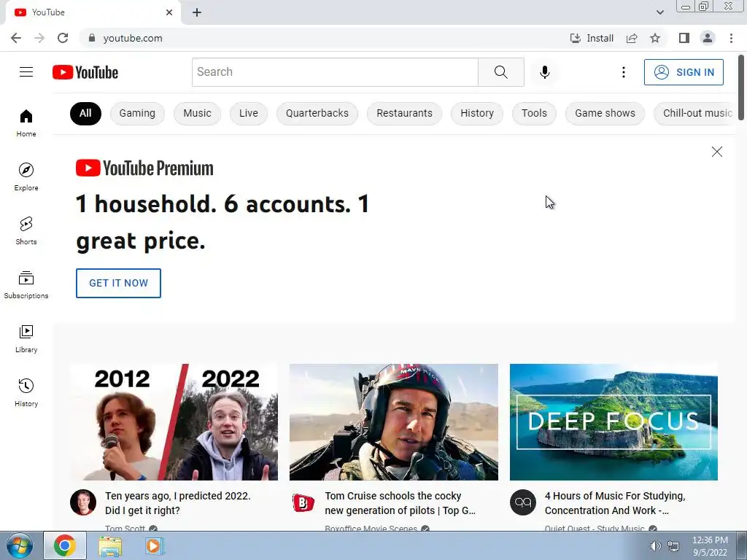The height and width of the screenshot is (560, 747).
Task: Click the SIGN IN button
Action: click(x=684, y=72)
